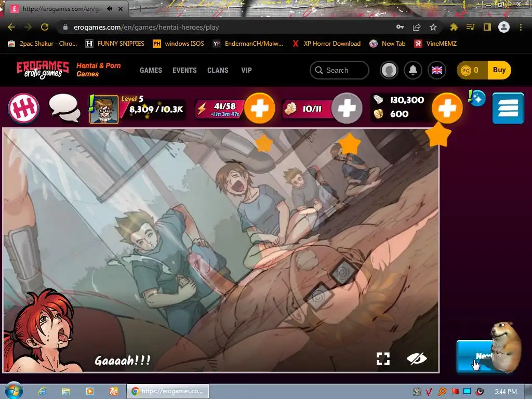The image size is (532, 399).
Task: Add energy with the orange plus button
Action: coord(260,108)
